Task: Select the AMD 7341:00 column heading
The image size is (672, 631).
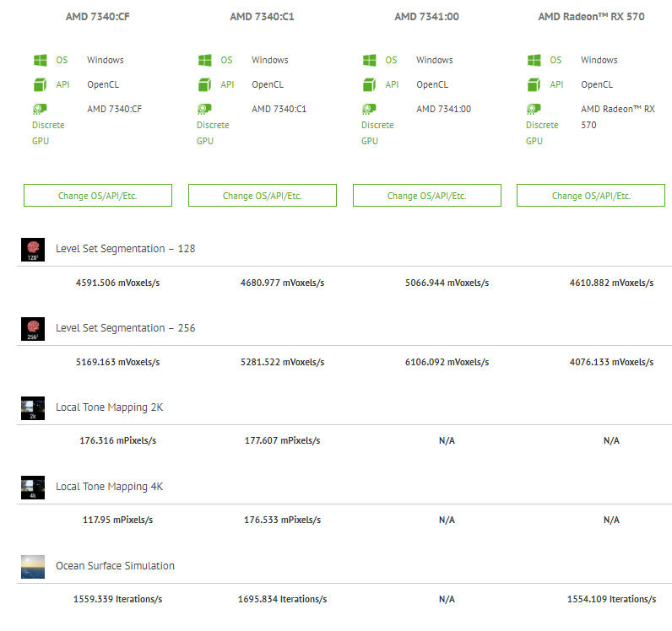Action: point(427,17)
